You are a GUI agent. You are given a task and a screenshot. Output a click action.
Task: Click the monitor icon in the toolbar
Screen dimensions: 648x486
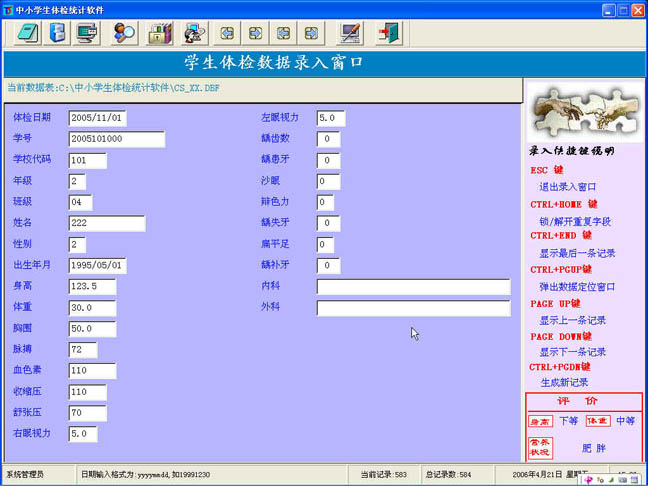click(88, 33)
